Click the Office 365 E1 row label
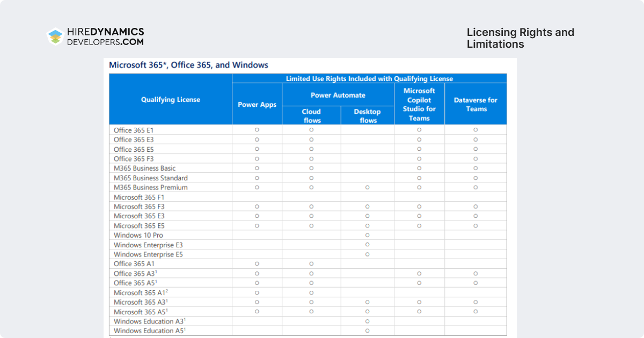644x338 pixels. 134,130
